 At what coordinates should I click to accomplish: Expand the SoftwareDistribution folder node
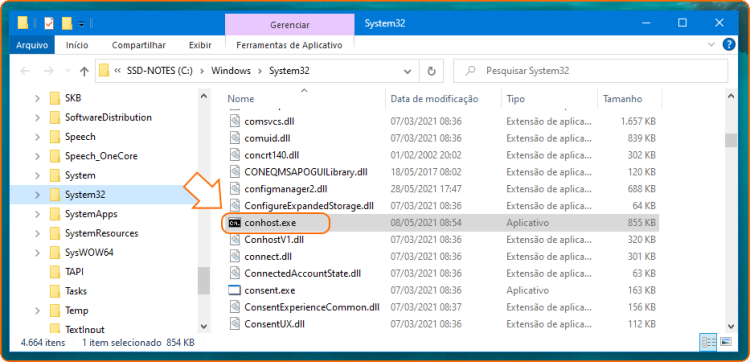click(x=37, y=118)
